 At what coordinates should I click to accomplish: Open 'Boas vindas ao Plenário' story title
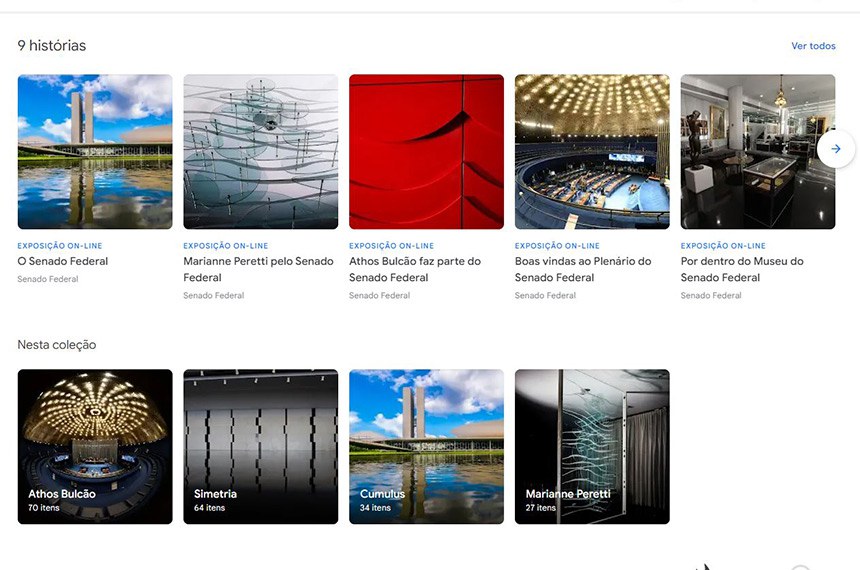(583, 269)
